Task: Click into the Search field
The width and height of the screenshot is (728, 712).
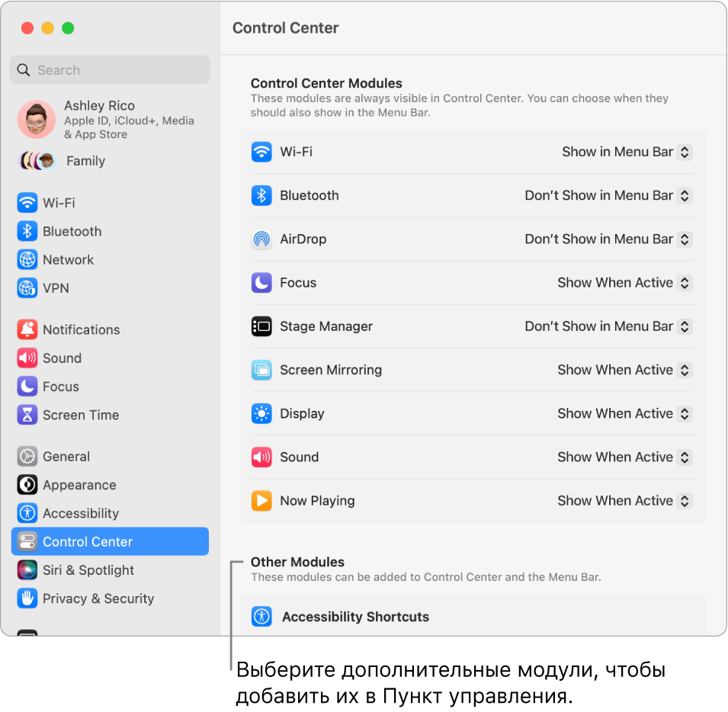Action: tap(110, 70)
